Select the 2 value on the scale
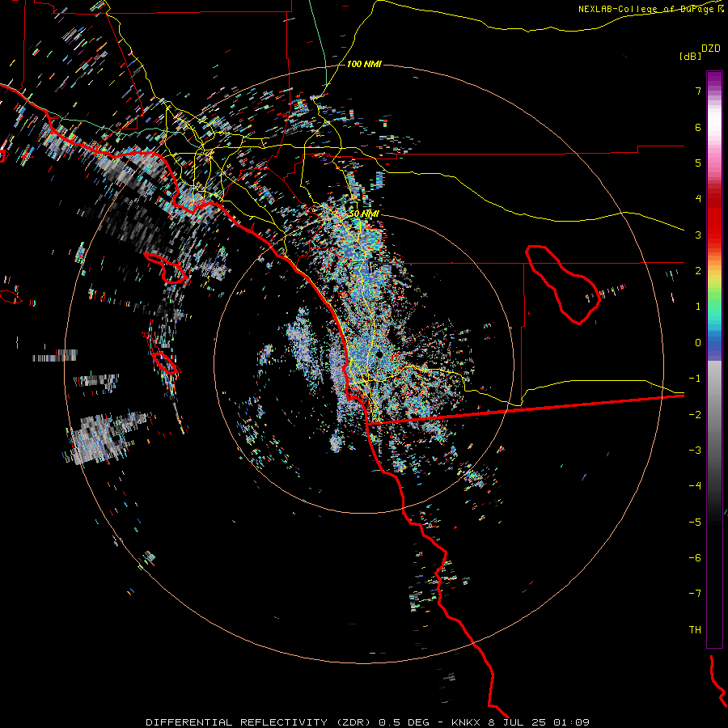Image resolution: width=728 pixels, height=728 pixels. click(698, 271)
